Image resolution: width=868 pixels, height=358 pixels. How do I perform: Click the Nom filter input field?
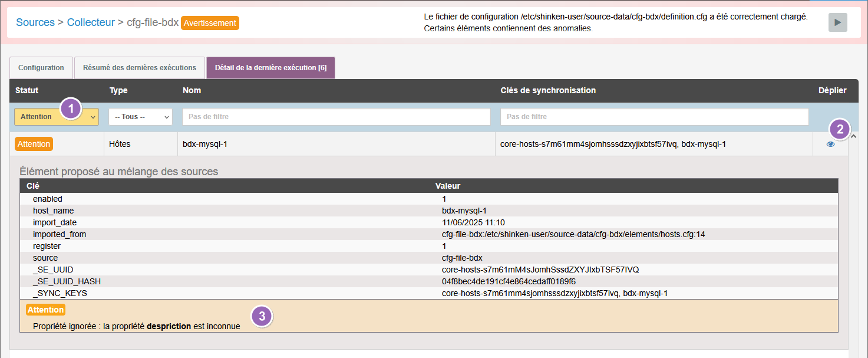click(336, 117)
